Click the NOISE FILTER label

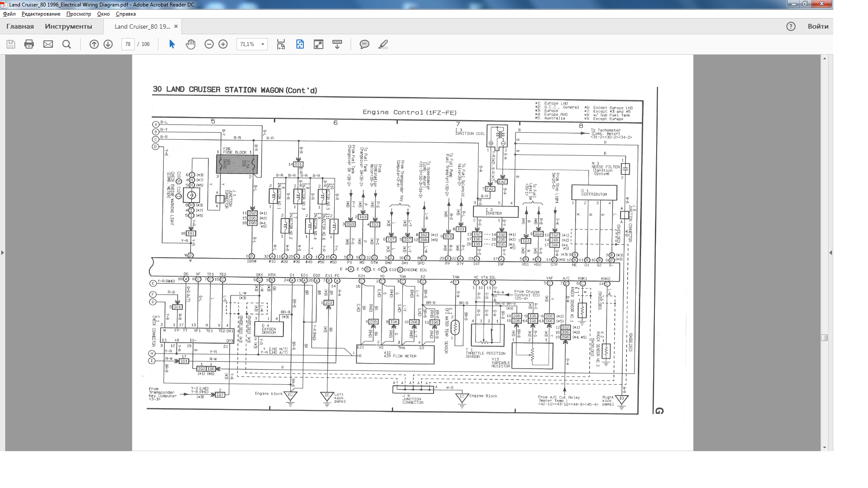point(606,167)
